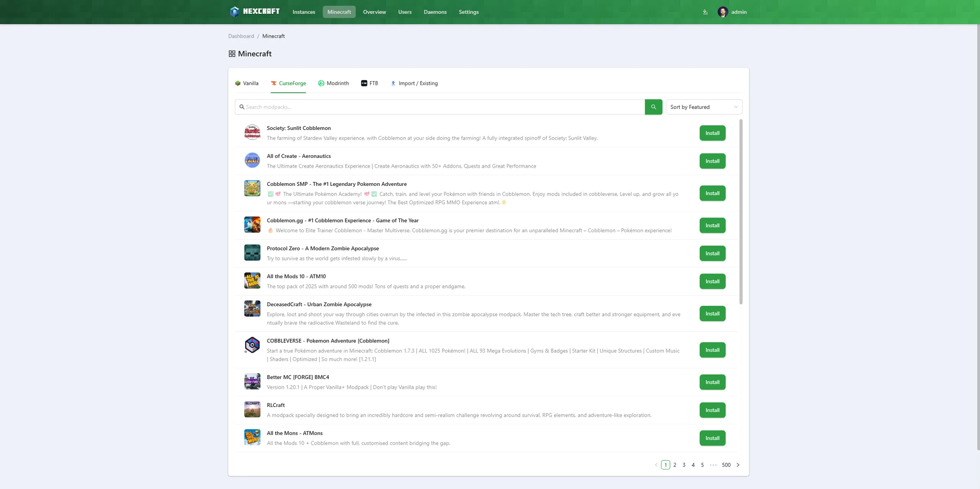Screen dimensions: 980x489
Task: Click the pagination ellipsis jump control
Action: click(x=713, y=465)
